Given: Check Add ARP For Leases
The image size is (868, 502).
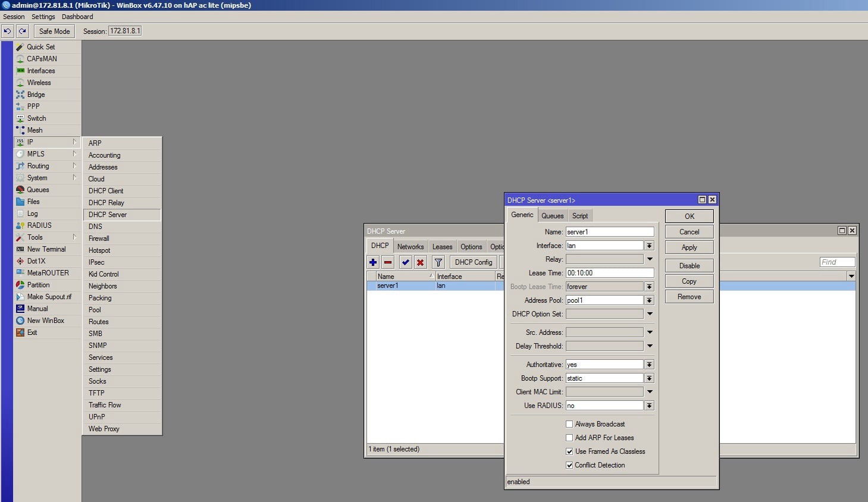Looking at the screenshot, I should point(569,438).
